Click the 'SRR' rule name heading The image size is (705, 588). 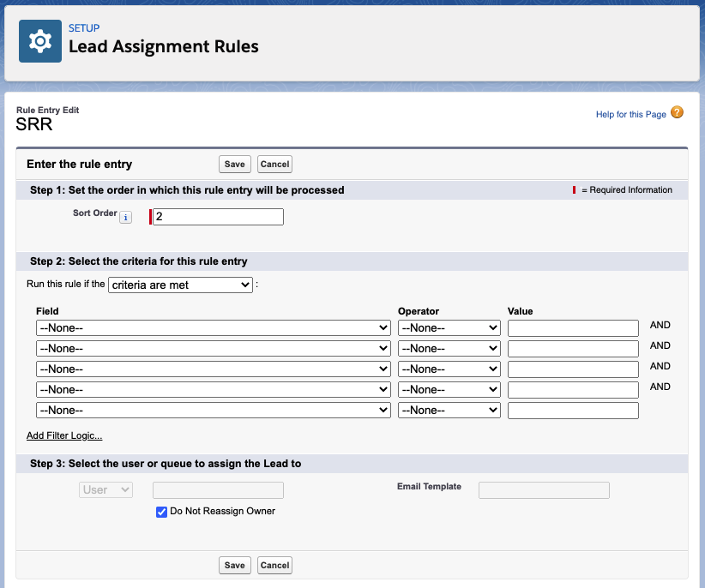(34, 124)
